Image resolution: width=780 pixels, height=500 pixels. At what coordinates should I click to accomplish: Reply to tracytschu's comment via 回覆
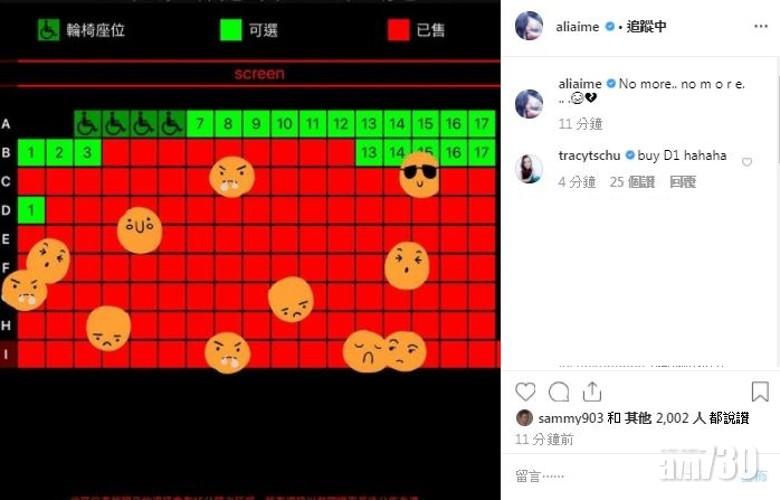[682, 182]
